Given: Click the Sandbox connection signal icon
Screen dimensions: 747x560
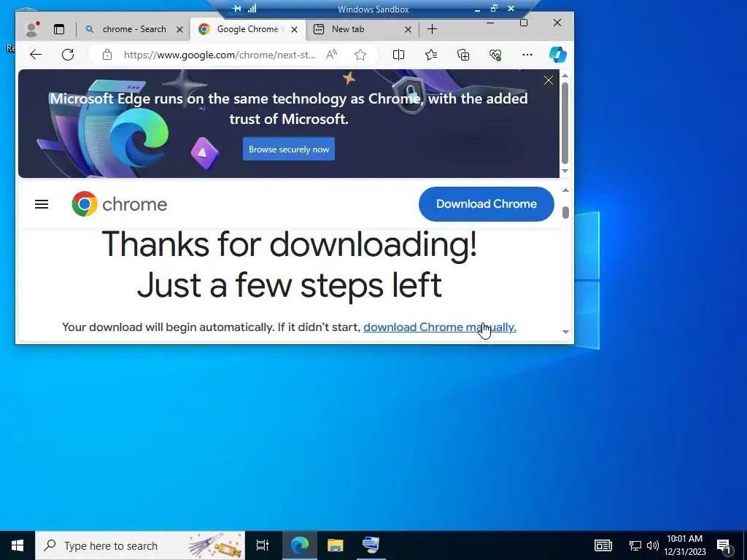Looking at the screenshot, I should (x=252, y=8).
